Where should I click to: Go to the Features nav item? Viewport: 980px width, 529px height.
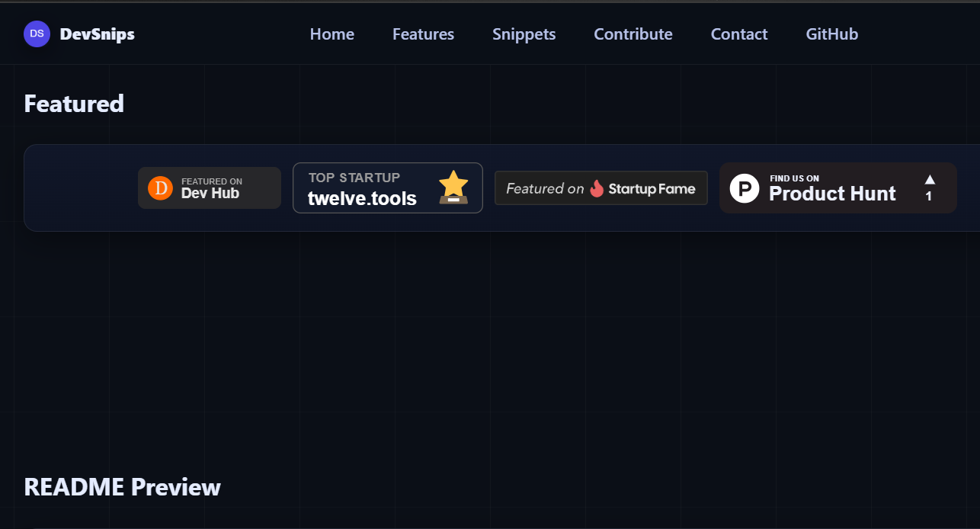423,34
